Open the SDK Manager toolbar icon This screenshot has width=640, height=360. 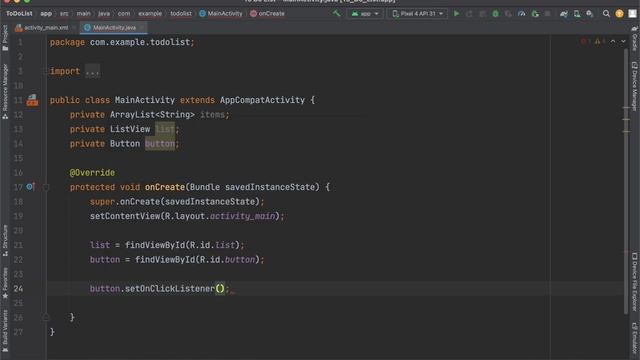(590, 13)
